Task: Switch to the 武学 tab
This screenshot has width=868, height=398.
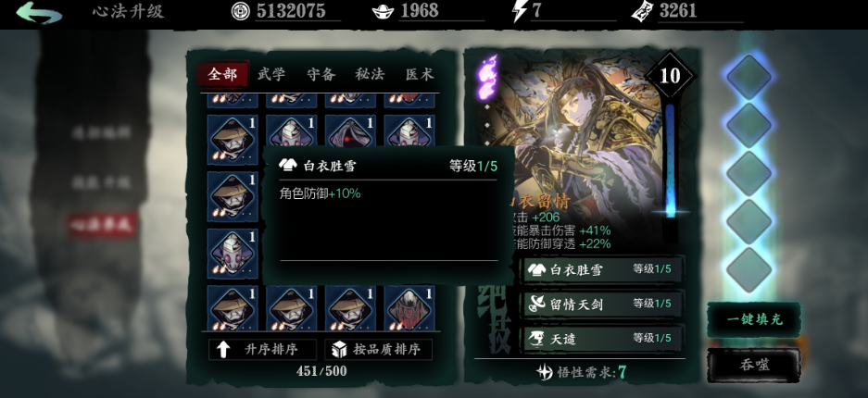Action: [x=271, y=75]
